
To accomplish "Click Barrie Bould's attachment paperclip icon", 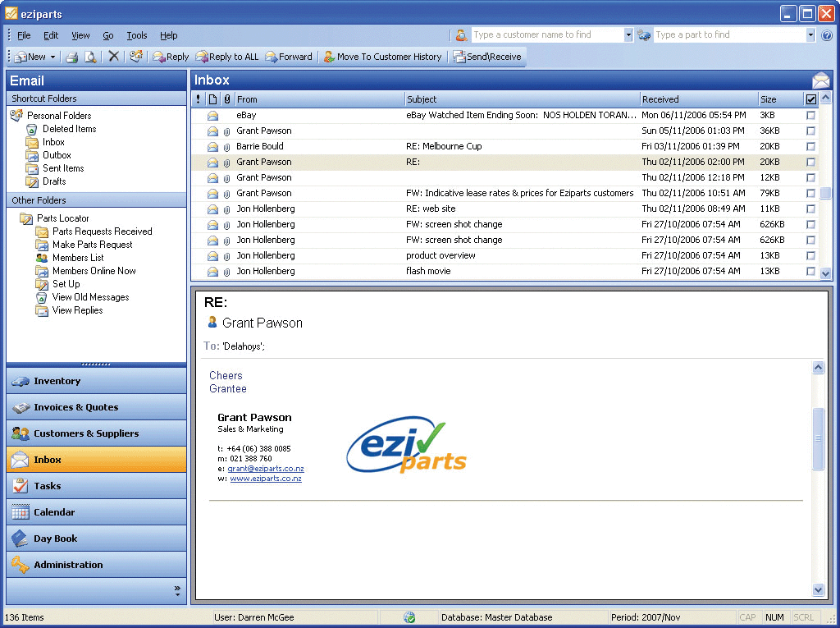I will click(226, 147).
